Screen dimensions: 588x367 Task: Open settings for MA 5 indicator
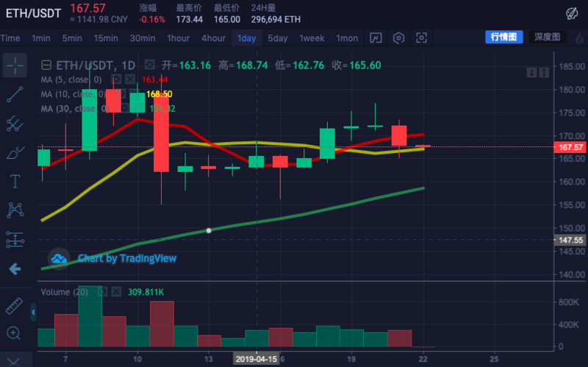(116, 79)
